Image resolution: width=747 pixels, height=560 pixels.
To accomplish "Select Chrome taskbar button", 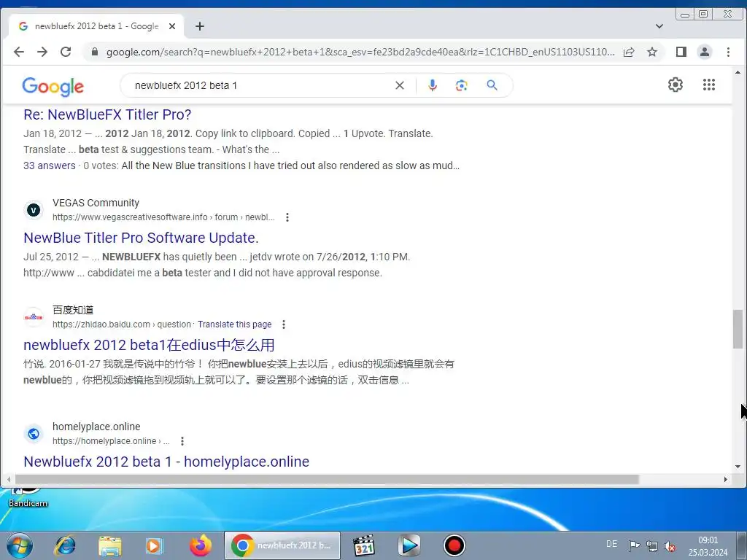I will click(282, 545).
